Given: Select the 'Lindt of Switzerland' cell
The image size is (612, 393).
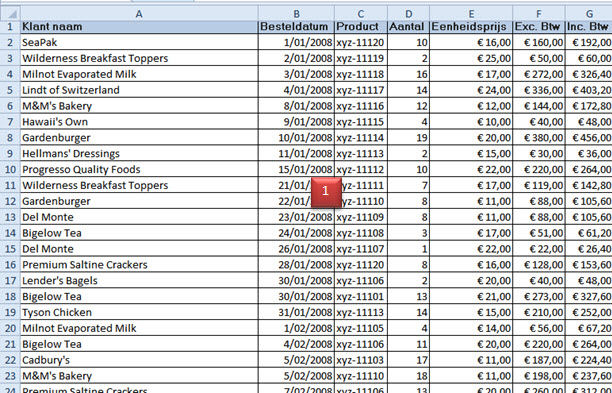Looking at the screenshot, I should pos(139,90).
